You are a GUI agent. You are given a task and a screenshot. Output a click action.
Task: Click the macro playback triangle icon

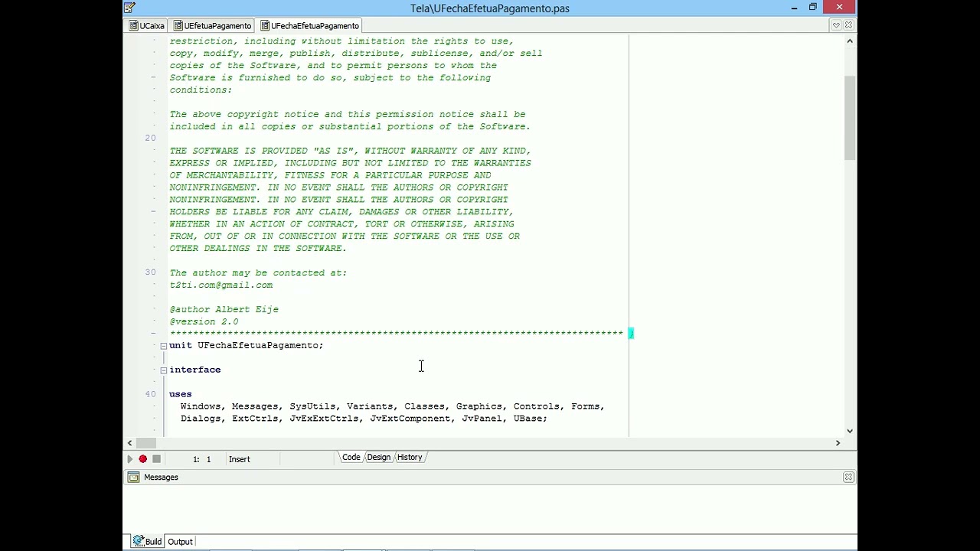(x=129, y=459)
